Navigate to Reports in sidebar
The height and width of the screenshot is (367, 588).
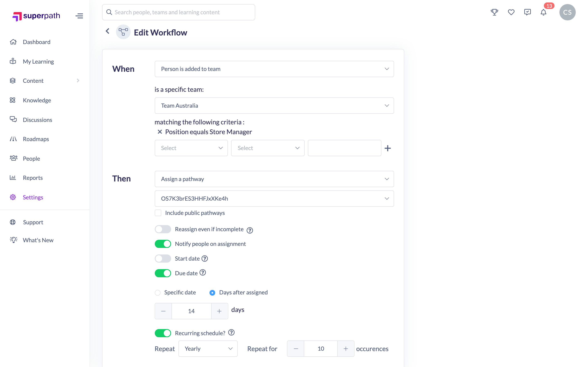pyautogui.click(x=32, y=178)
